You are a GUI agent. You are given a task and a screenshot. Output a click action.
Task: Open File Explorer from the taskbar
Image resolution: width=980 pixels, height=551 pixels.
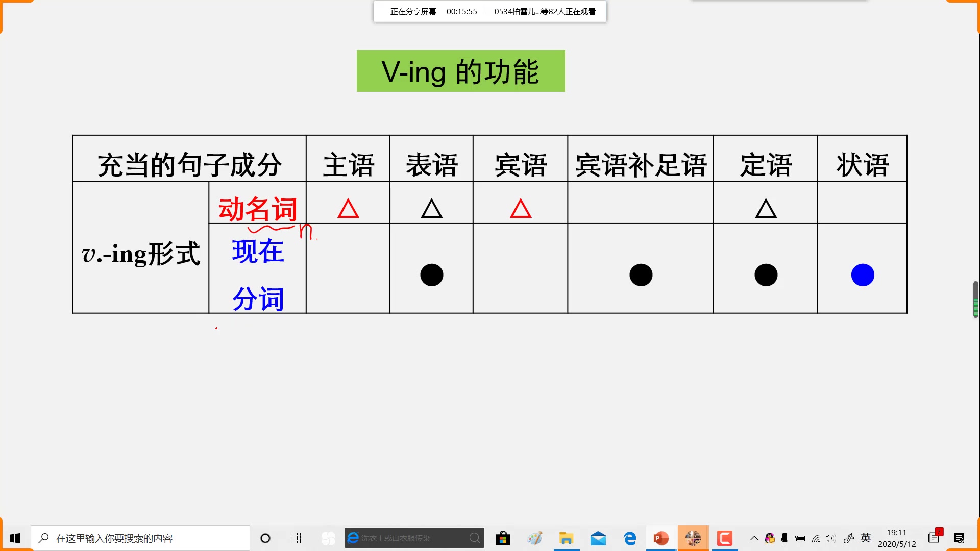tap(566, 538)
